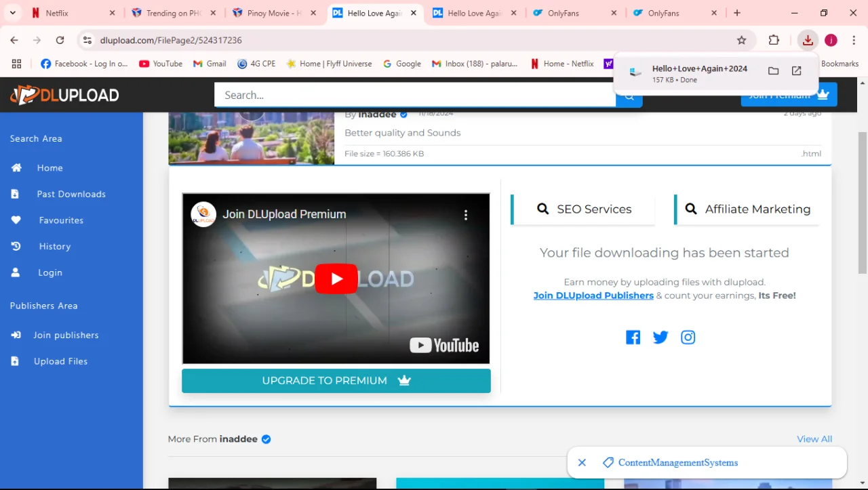Screen dimensions: 868x490
Task: Open downloaded file in new tab icon
Action: pos(797,70)
